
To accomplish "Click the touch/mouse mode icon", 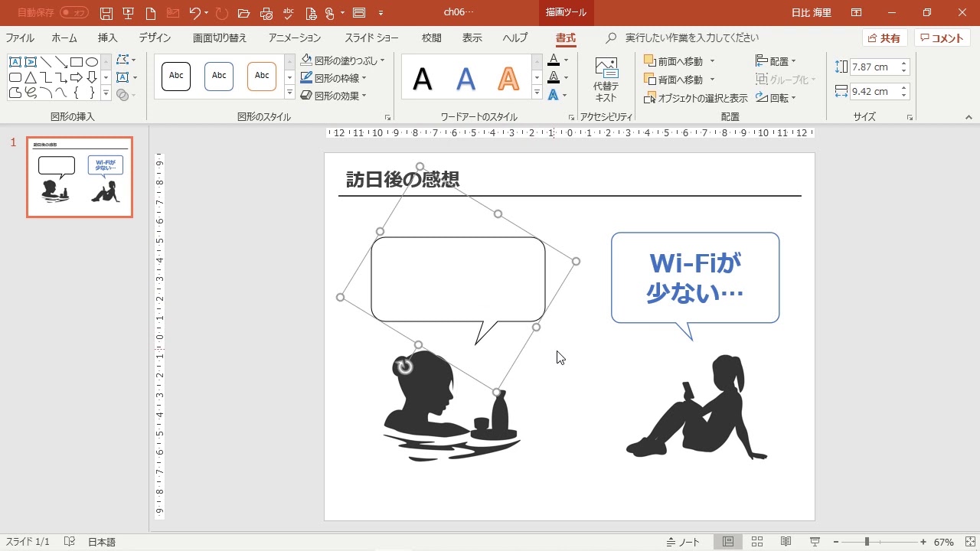I will 330,13.
